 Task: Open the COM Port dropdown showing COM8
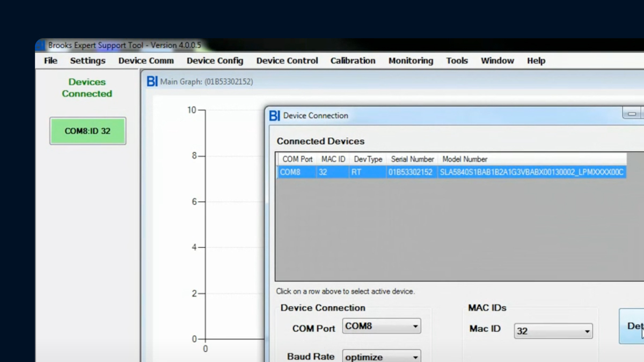[x=381, y=326]
